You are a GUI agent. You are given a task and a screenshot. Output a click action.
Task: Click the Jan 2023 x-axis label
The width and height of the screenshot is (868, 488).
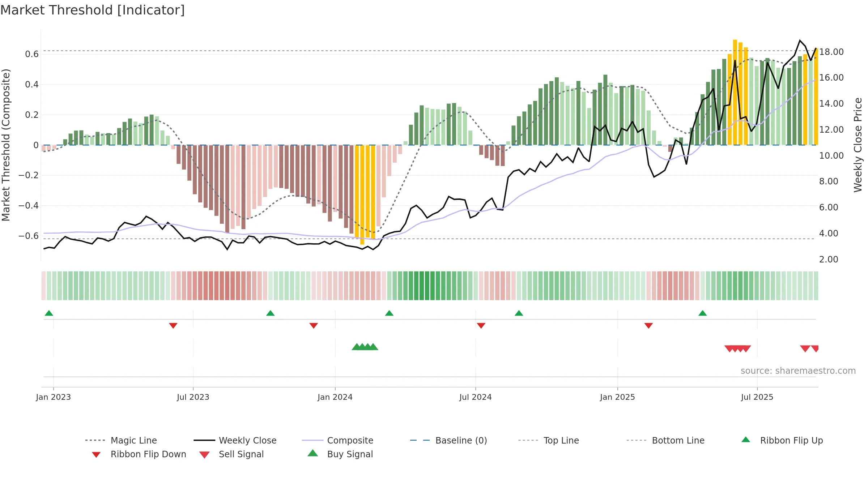coord(54,397)
